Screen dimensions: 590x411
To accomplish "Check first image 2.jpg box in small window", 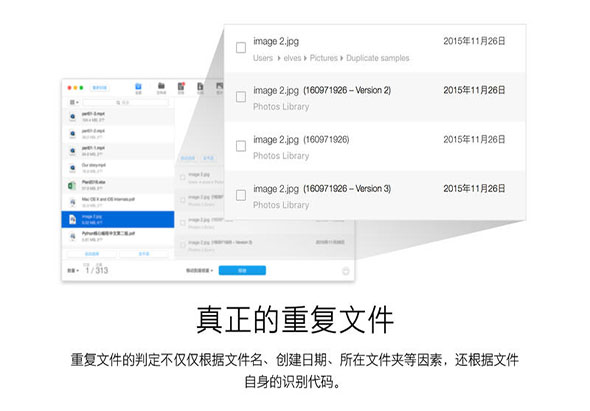I will 182,177.
